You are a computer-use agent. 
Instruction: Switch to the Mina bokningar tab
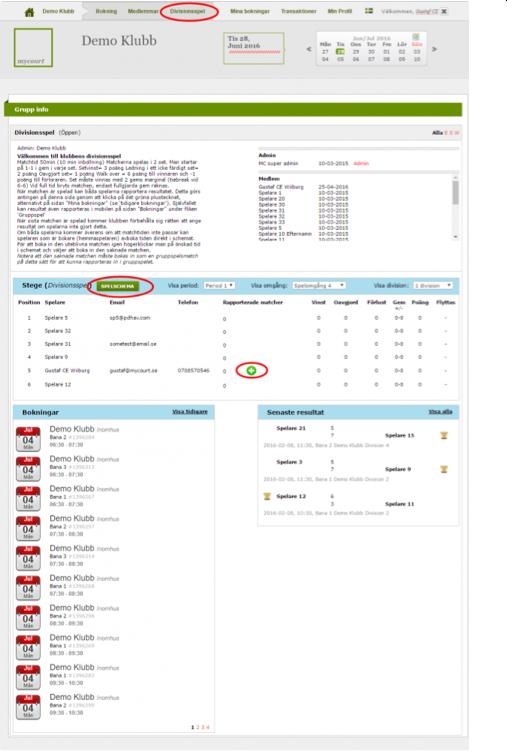(x=250, y=11)
